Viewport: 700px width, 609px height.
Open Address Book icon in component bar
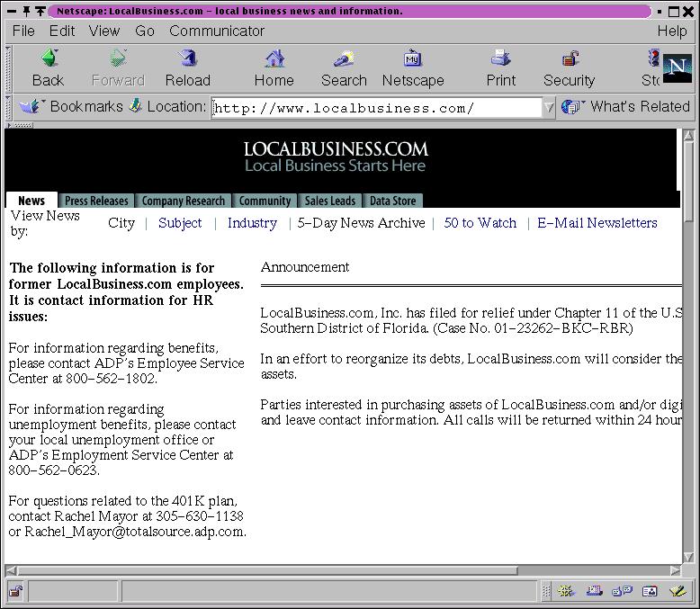tap(650, 592)
